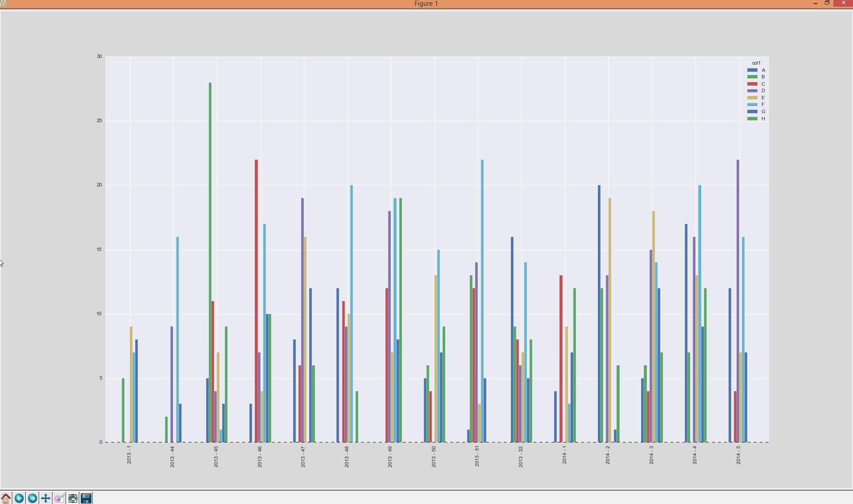853x504 pixels.
Task: Click the app icon in the title bar
Action: coord(3,3)
